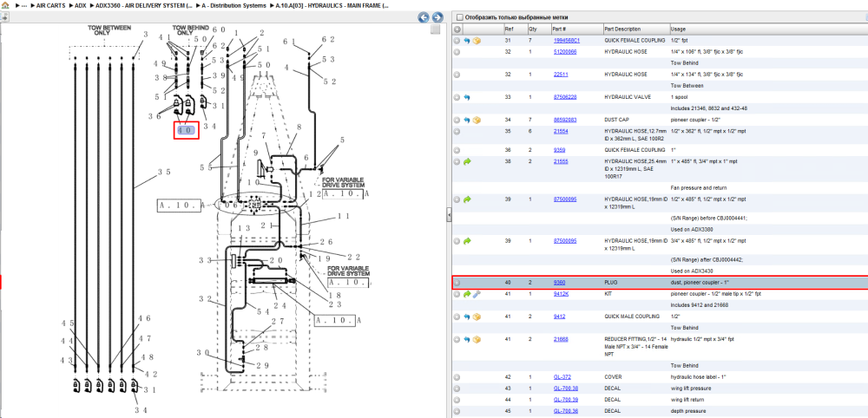Open A - Distribution Systems breadcrumb
868x418 pixels.
tap(235, 4)
